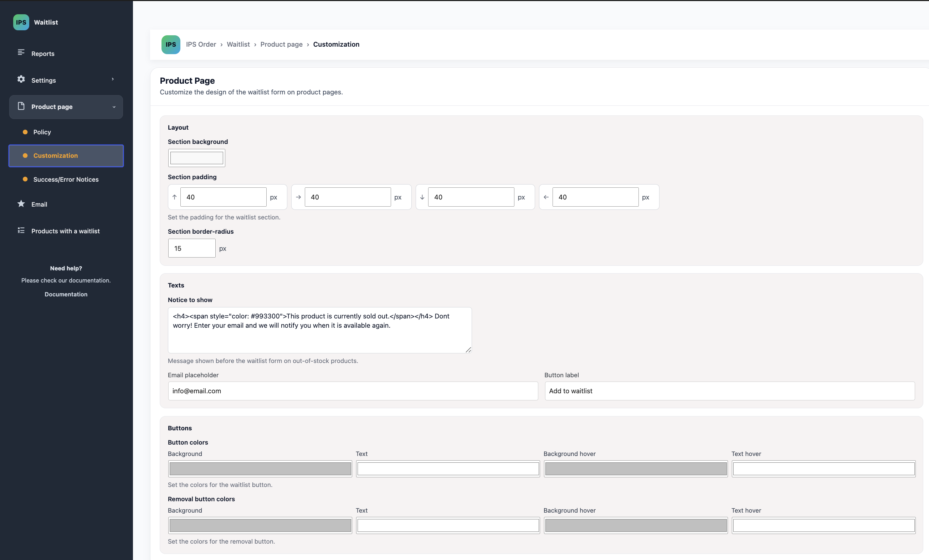Click the Customization breadcrumb

(336, 45)
